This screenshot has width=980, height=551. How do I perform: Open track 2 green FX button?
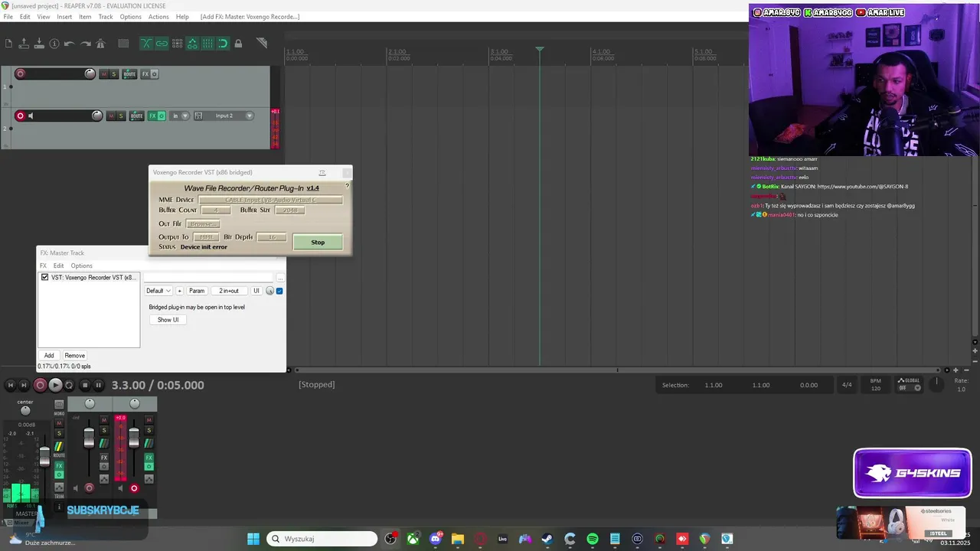tap(152, 116)
